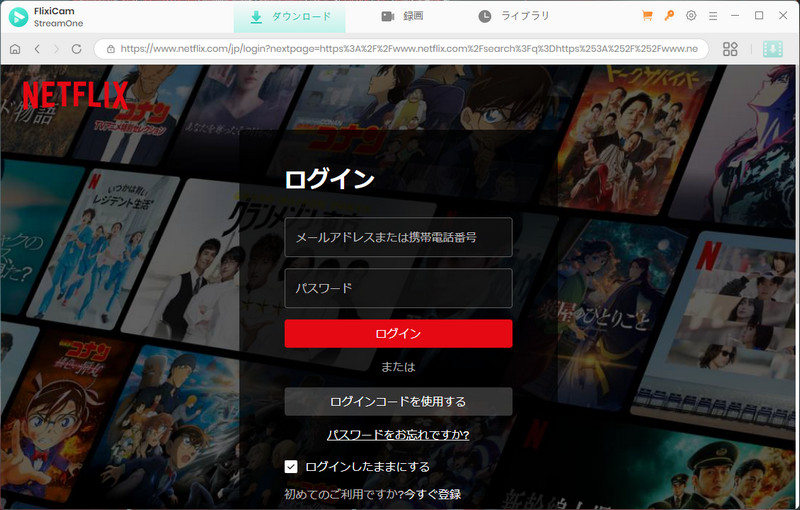The image size is (800, 510).
Task: Click ログインコードを使用する button
Action: click(x=398, y=401)
